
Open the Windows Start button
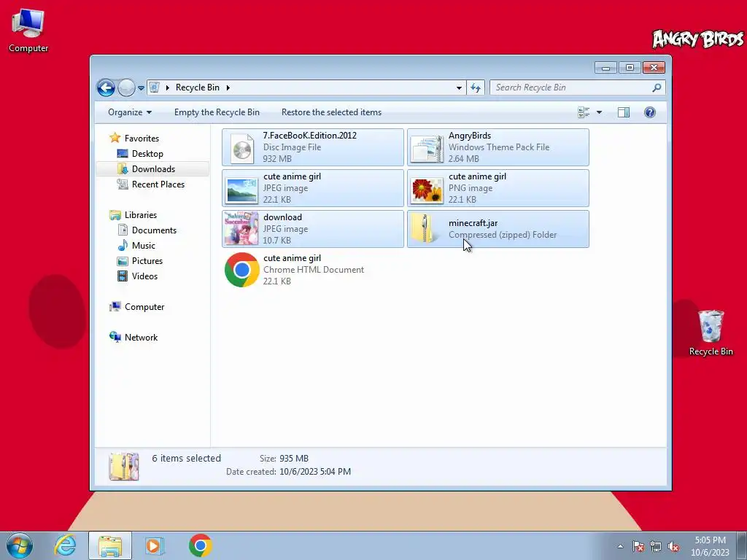20,545
